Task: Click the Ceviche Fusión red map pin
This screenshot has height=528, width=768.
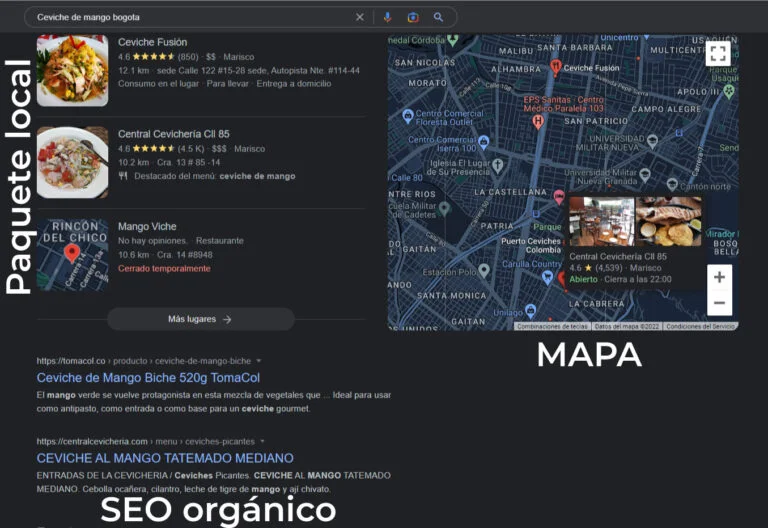Action: pos(556,67)
